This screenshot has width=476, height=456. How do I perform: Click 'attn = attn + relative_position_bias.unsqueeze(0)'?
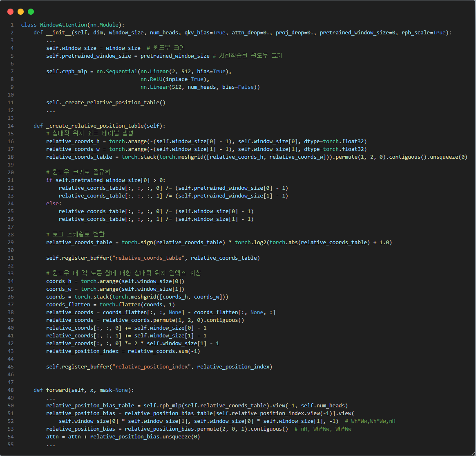pos(123,436)
